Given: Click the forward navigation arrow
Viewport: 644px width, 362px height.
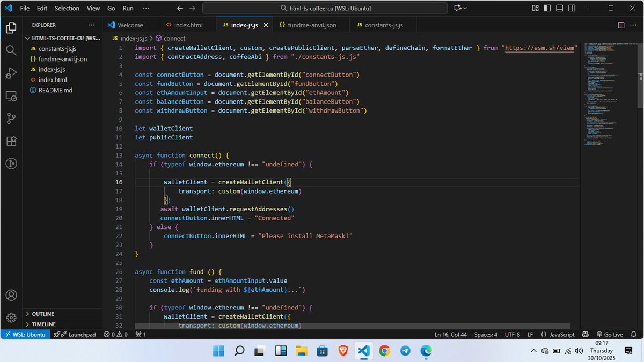Looking at the screenshot, I should [x=193, y=8].
